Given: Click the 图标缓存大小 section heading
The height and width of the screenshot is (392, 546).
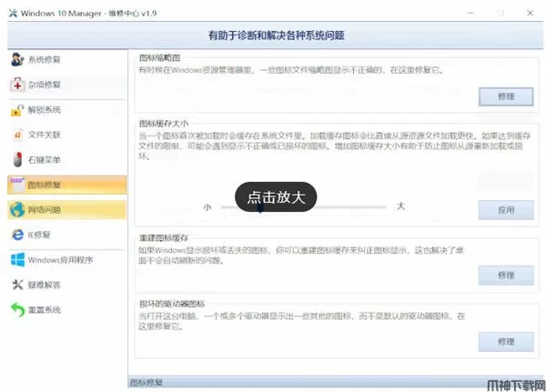Looking at the screenshot, I should coord(164,124).
